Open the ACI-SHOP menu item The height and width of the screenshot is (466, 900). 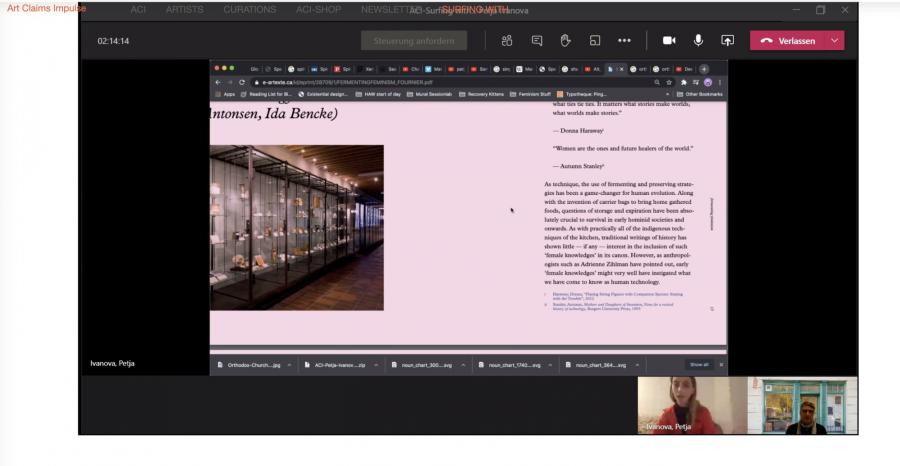pos(317,9)
